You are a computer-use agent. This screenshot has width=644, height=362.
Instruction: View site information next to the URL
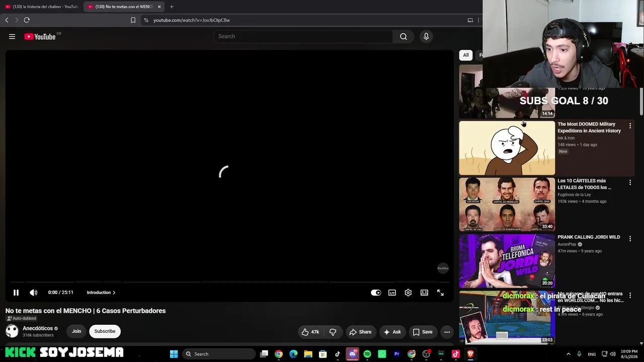(146, 20)
